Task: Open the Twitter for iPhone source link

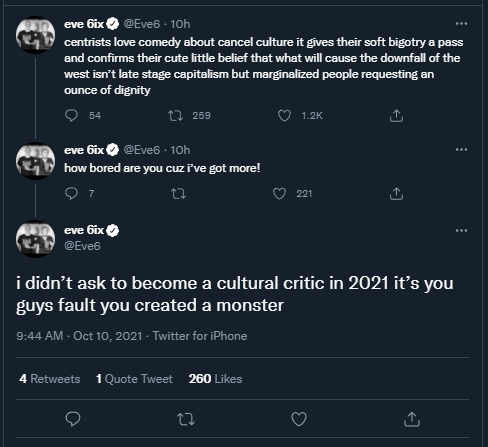Action: pos(200,336)
